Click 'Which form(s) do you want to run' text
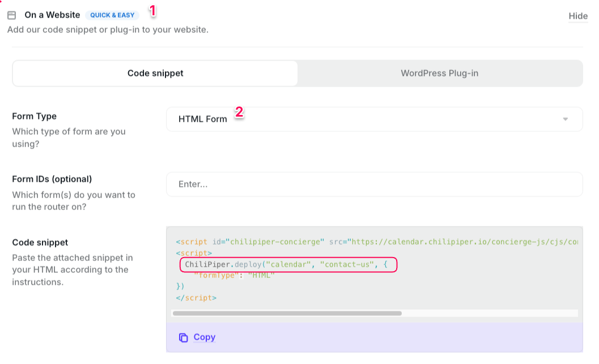Screen dimensions: 599x364 74,201
